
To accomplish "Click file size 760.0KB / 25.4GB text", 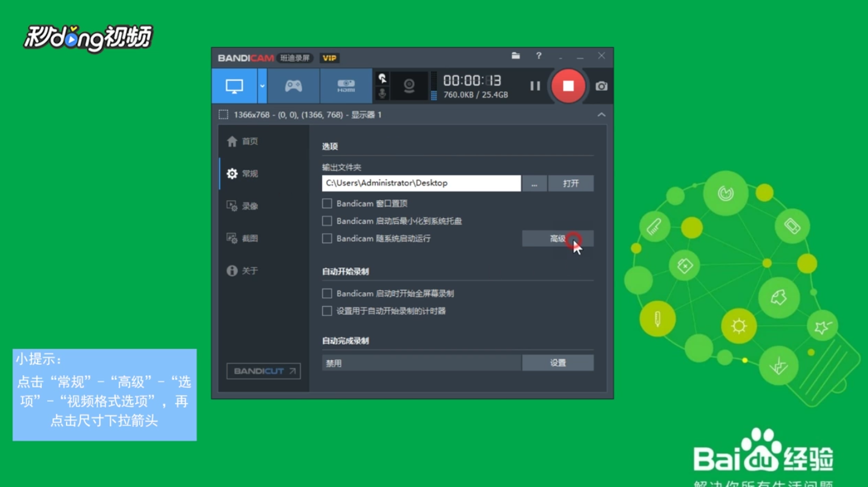I will pyautogui.click(x=476, y=95).
